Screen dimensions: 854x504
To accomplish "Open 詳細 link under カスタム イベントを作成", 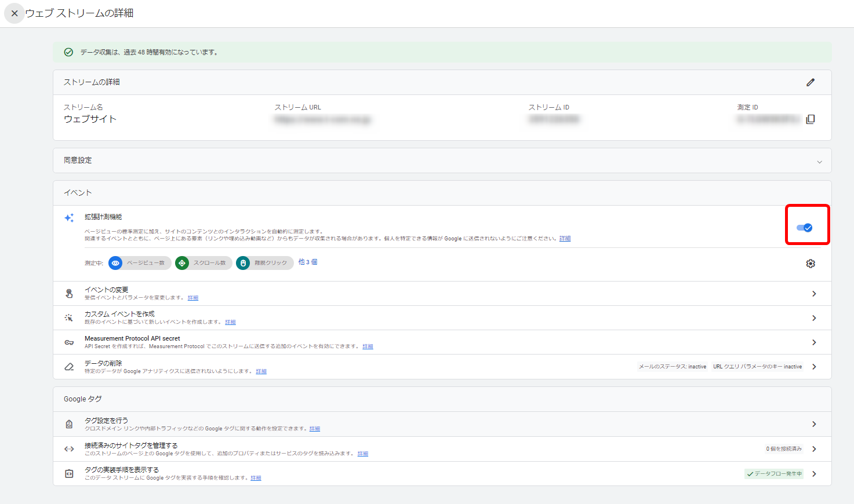I will [230, 322].
